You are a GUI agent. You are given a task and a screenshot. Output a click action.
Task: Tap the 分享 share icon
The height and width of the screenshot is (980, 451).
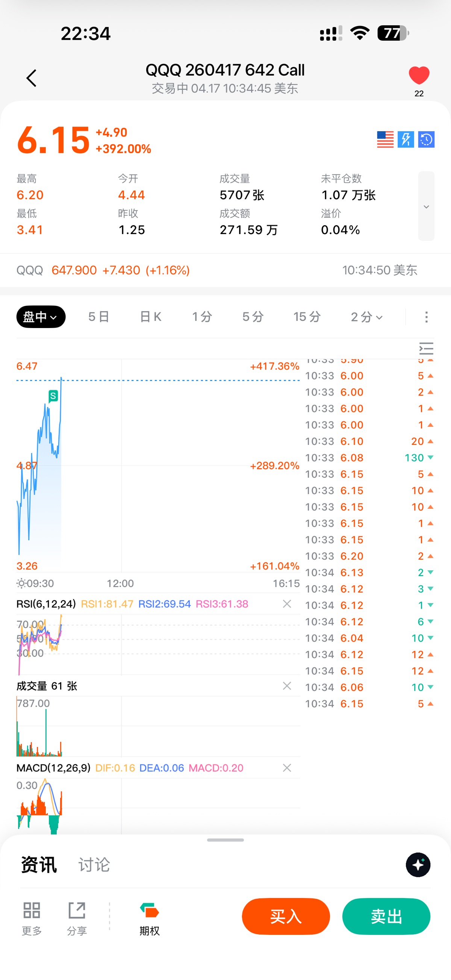tap(77, 917)
